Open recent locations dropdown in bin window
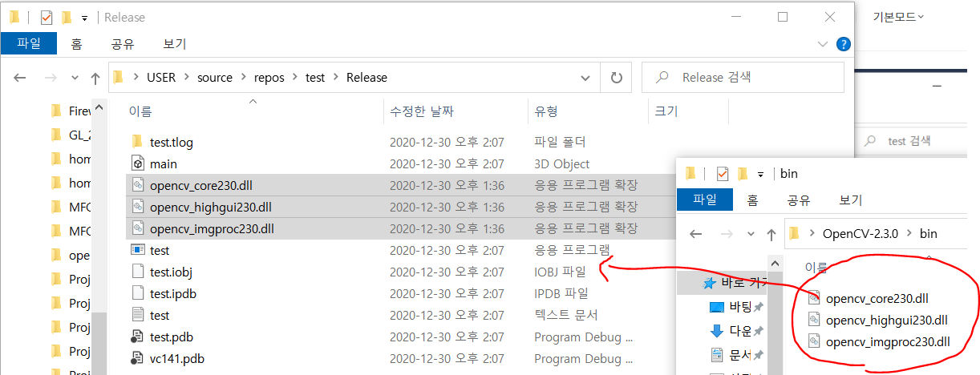The width and height of the screenshot is (980, 375). pos(751,234)
